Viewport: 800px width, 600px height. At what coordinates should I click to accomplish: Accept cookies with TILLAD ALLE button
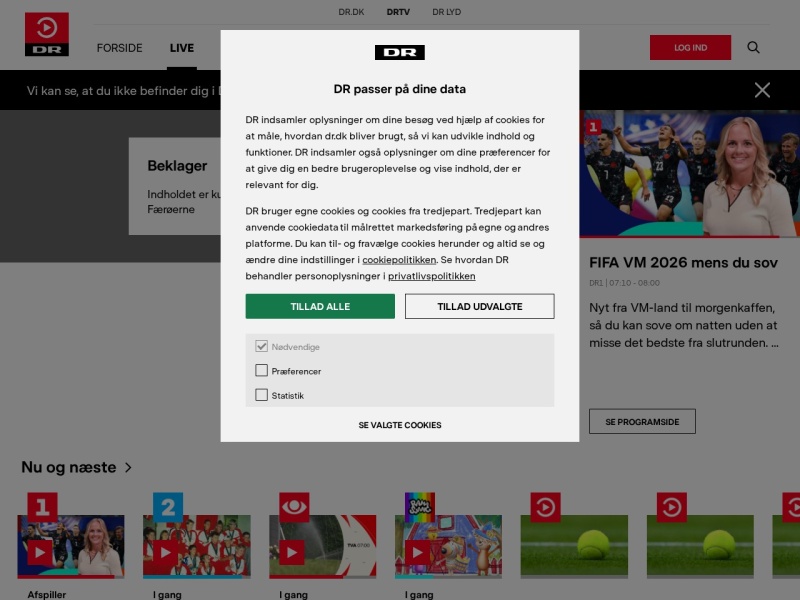(x=320, y=306)
